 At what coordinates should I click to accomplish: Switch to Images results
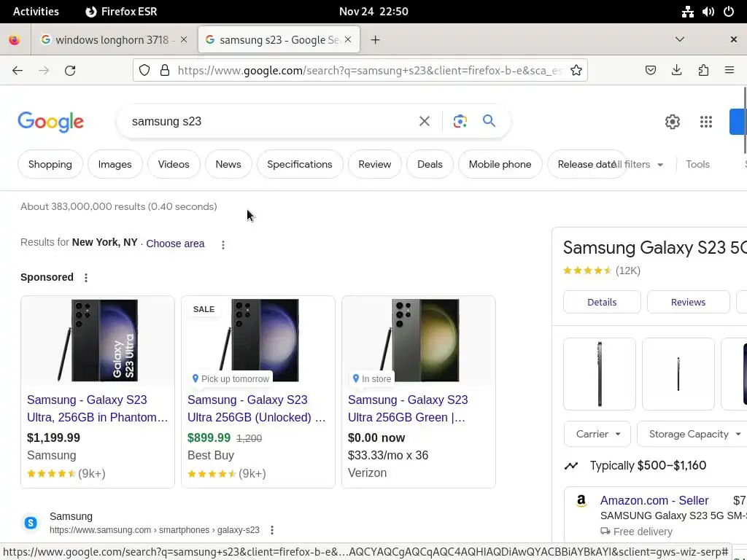pos(115,164)
